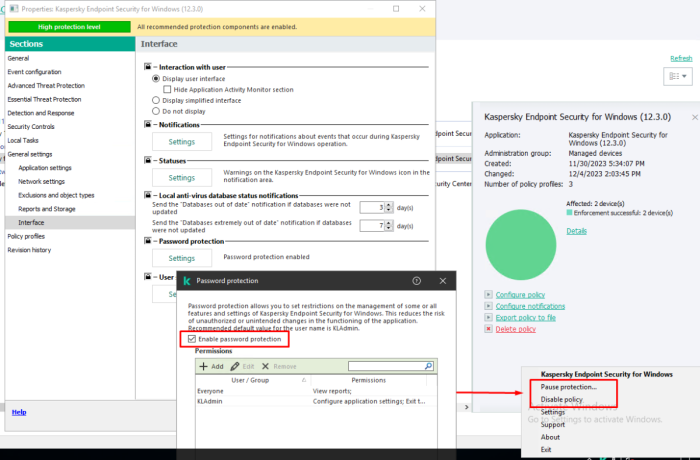Viewport: 700px width, 460px height.
Task: Open the Configure policy link
Action: (x=518, y=295)
